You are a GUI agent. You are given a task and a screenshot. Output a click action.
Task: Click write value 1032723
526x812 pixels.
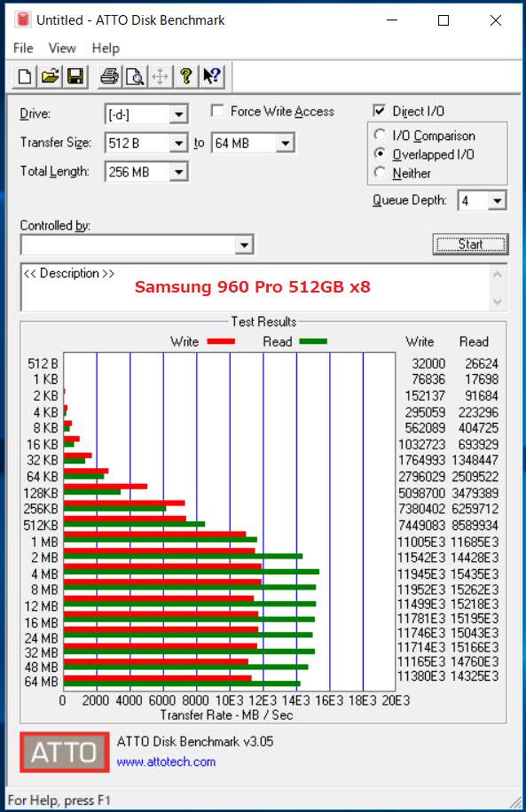[422, 444]
